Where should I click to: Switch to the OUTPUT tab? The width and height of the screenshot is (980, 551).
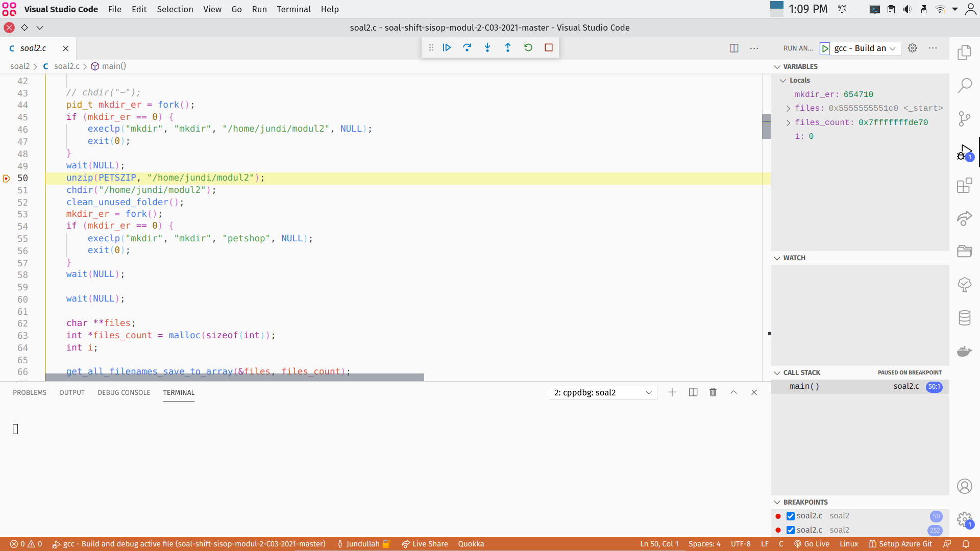coord(72,393)
